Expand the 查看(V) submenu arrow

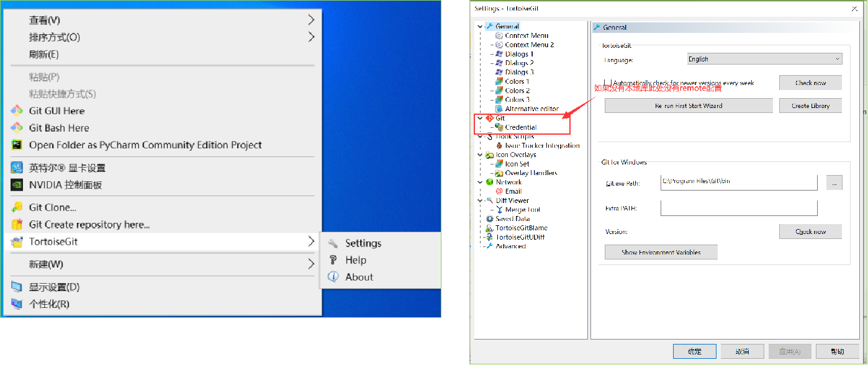click(x=311, y=20)
